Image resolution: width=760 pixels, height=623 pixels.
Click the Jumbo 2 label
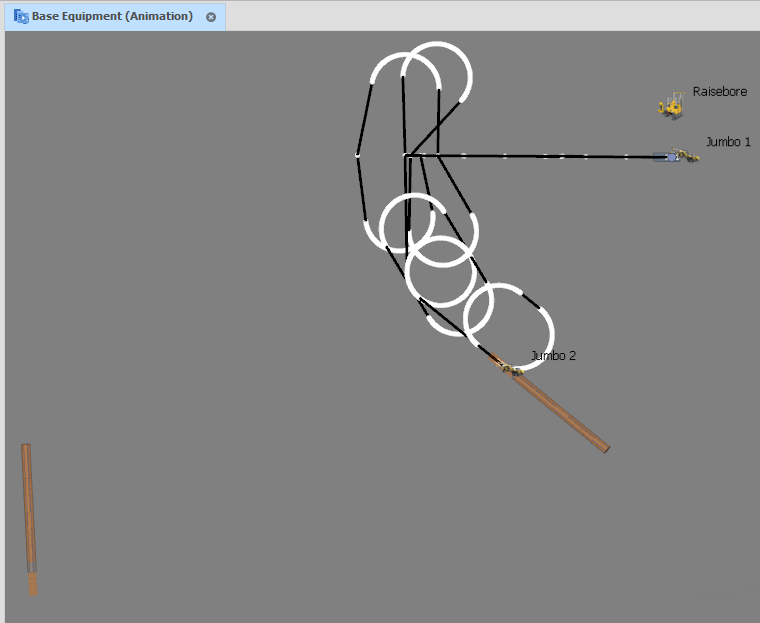(x=554, y=355)
